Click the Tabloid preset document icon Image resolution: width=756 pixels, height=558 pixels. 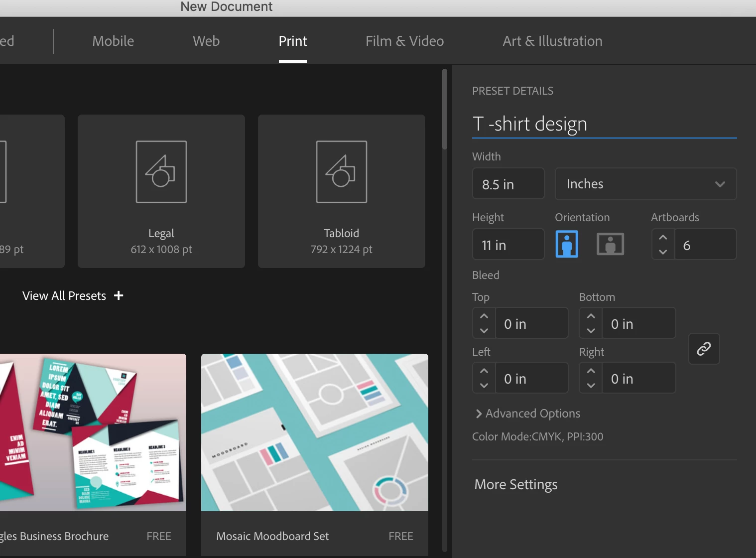point(342,171)
